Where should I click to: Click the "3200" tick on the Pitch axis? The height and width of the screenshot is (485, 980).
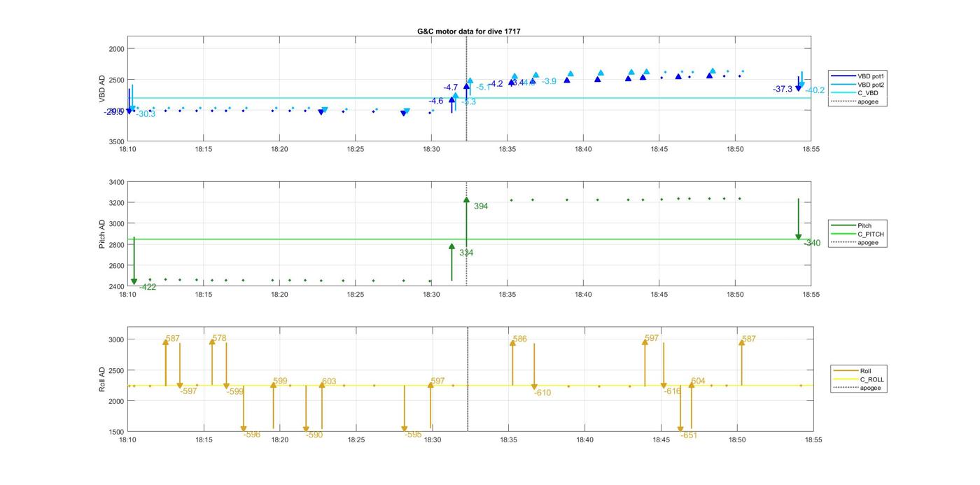pos(115,203)
